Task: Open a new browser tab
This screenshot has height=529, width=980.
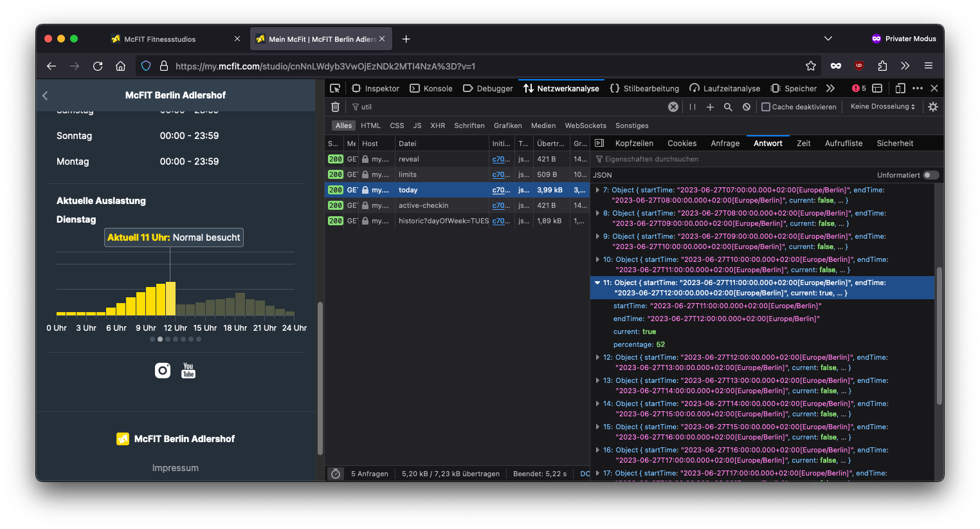Action: click(406, 39)
